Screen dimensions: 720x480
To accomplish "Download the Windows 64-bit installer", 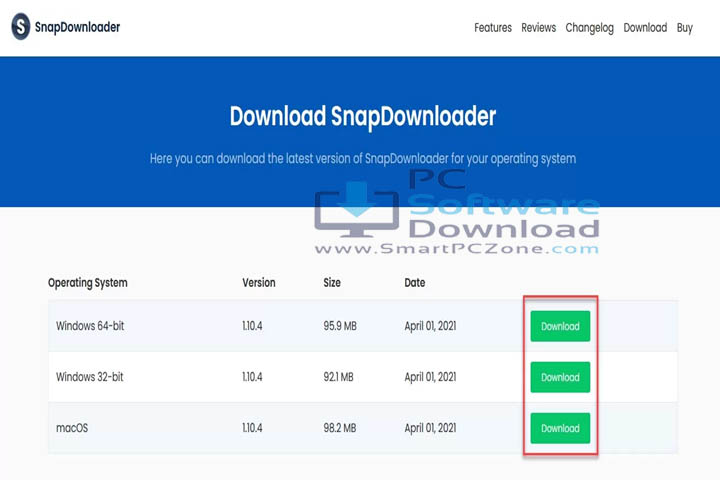I will click(x=560, y=326).
